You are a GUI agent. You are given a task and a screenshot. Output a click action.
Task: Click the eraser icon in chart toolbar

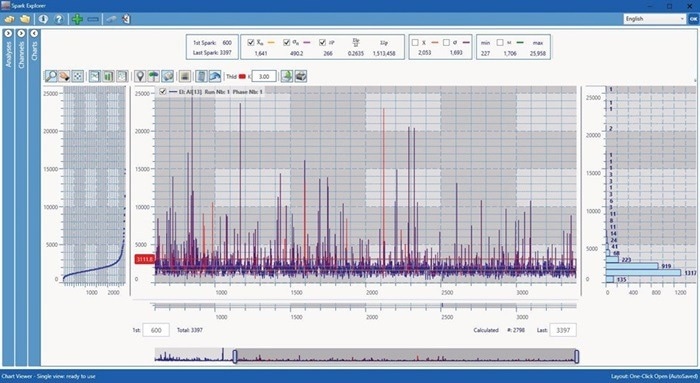(167, 76)
